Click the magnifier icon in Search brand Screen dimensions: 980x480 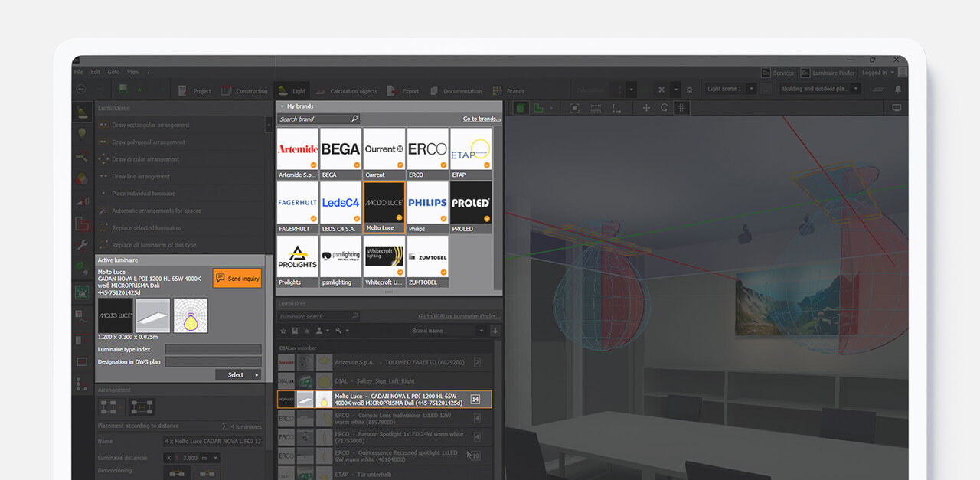click(354, 119)
